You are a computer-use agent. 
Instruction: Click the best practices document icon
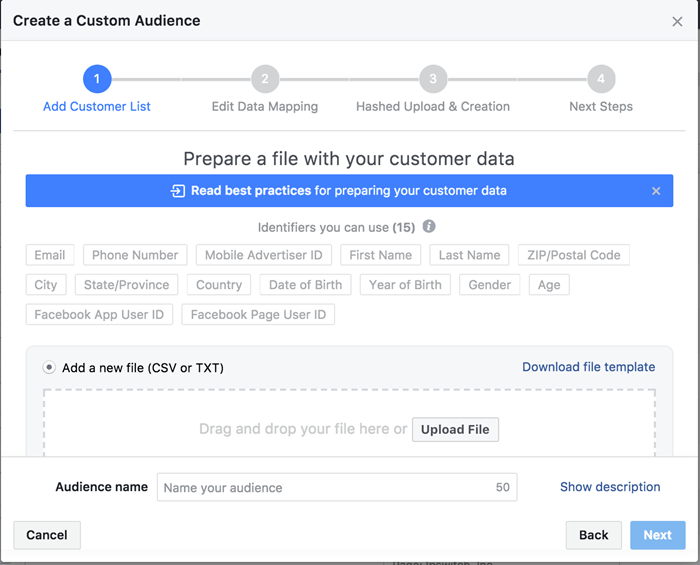point(178,191)
